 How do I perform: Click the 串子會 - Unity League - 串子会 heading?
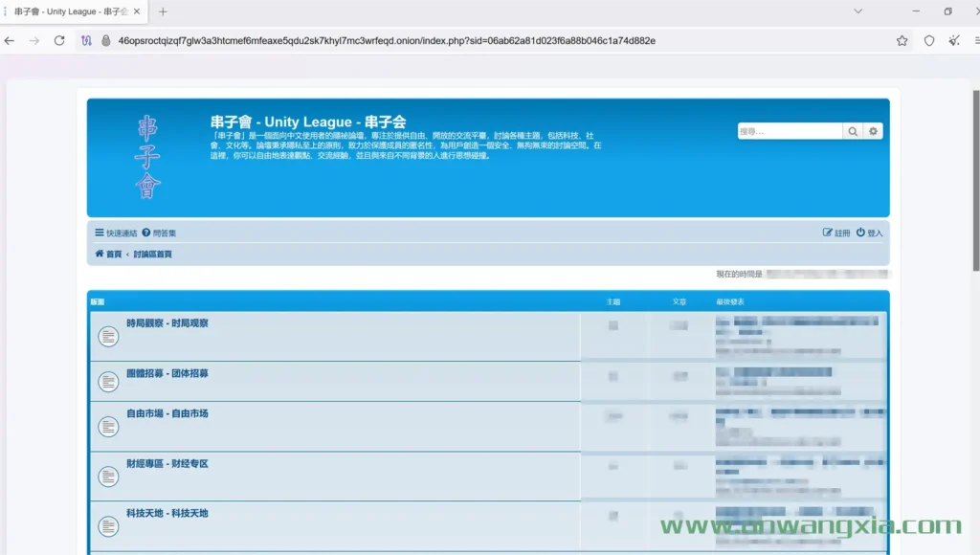pyautogui.click(x=308, y=122)
